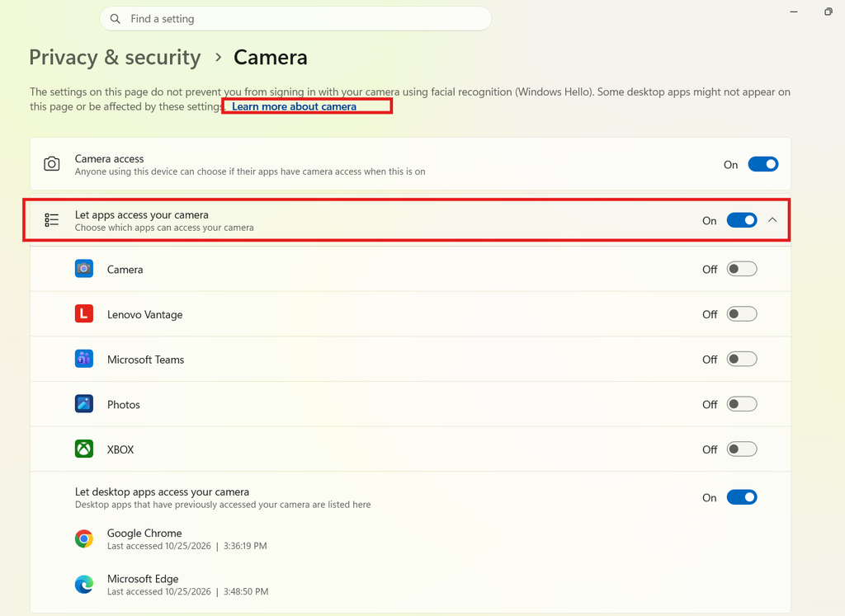Click the breadcrumb chevron separator

tap(218, 57)
